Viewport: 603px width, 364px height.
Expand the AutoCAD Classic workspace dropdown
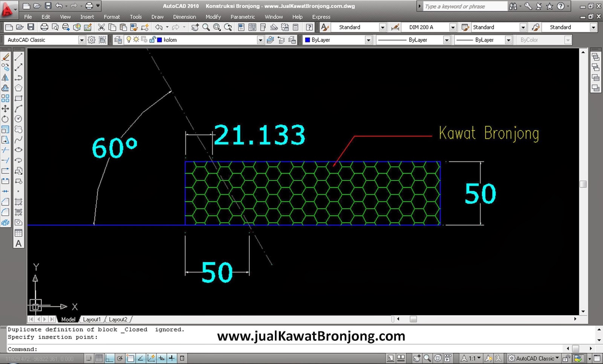[81, 40]
